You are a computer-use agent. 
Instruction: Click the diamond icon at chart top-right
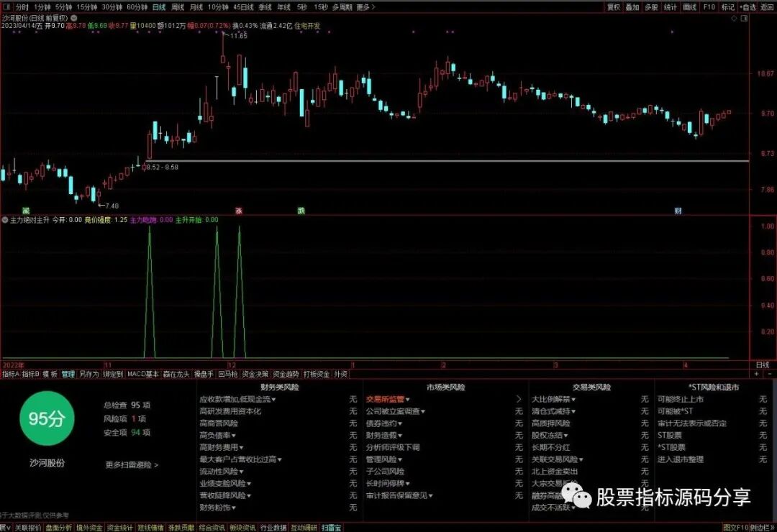click(735, 18)
